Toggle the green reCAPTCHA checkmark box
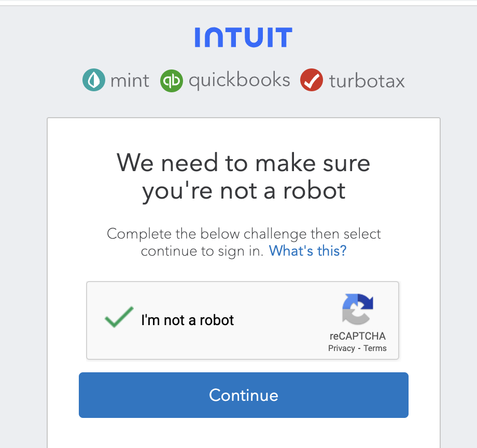The image size is (477, 448). point(119,317)
